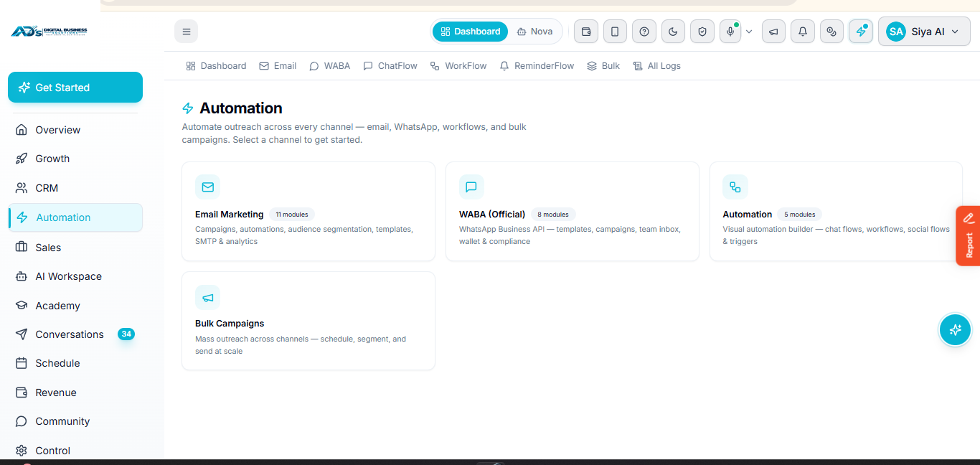Click the shield security icon
The width and height of the screenshot is (980, 465).
(x=702, y=32)
